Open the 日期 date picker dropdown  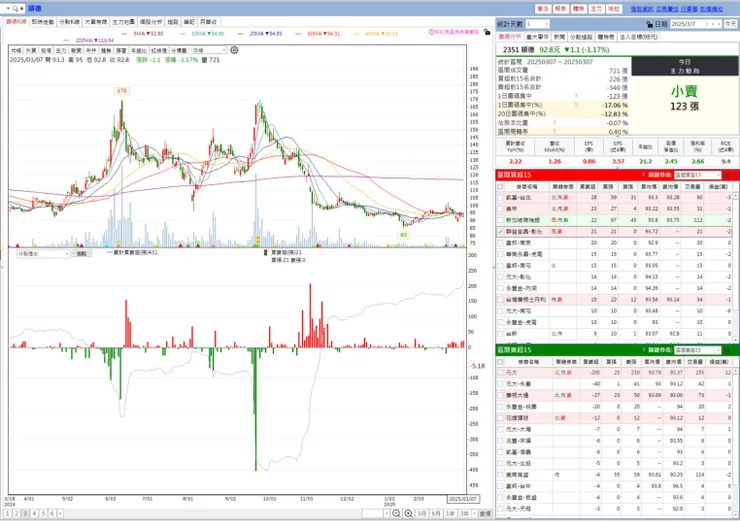706,24
